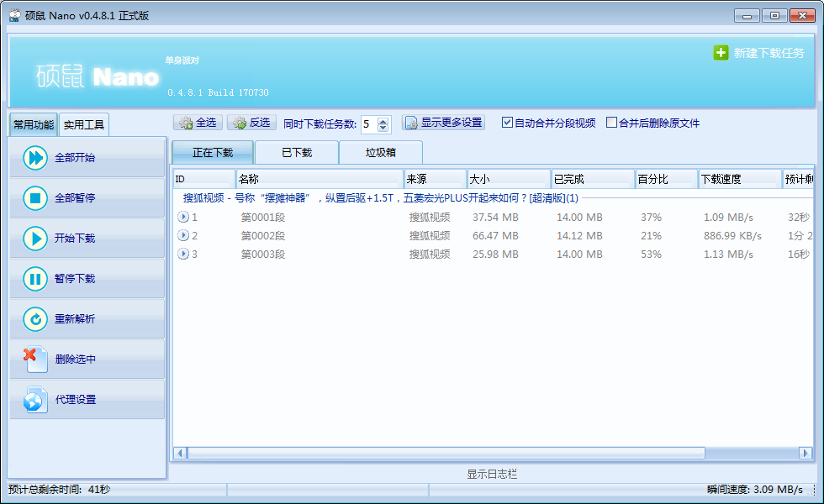Open the 垃圾箱 tab
Screen dimensions: 824x504
click(381, 153)
